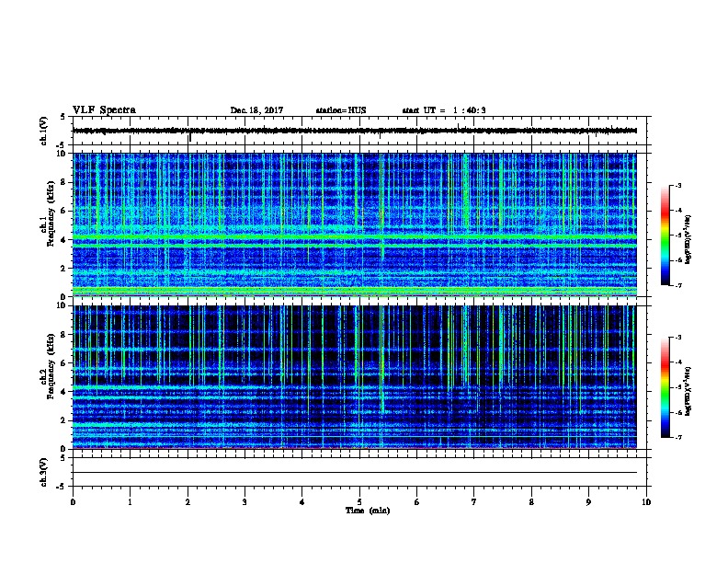The width and height of the screenshot is (728, 563).
Task: Click the ch.1(V) waveform trace
Action: 355,131
